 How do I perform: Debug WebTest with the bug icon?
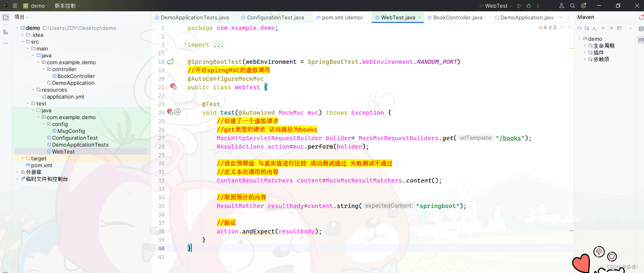(x=528, y=6)
